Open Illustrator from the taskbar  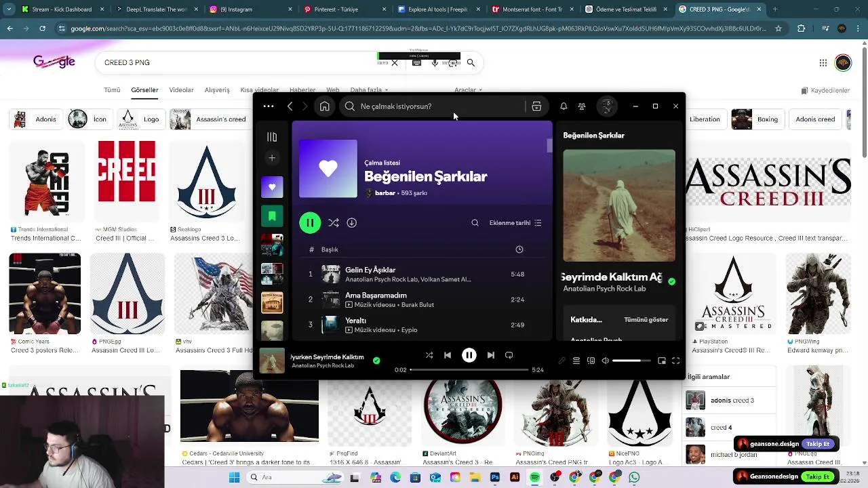(x=515, y=477)
